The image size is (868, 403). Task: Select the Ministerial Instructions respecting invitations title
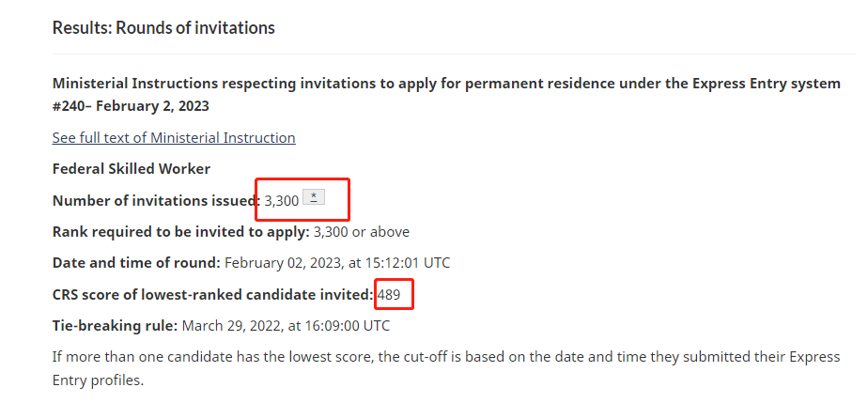[446, 95]
